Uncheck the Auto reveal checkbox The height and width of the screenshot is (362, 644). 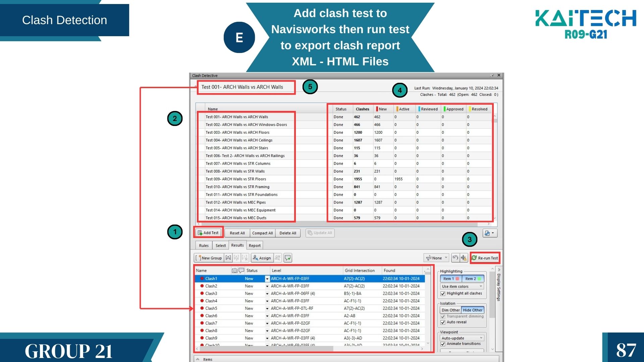coord(443,322)
